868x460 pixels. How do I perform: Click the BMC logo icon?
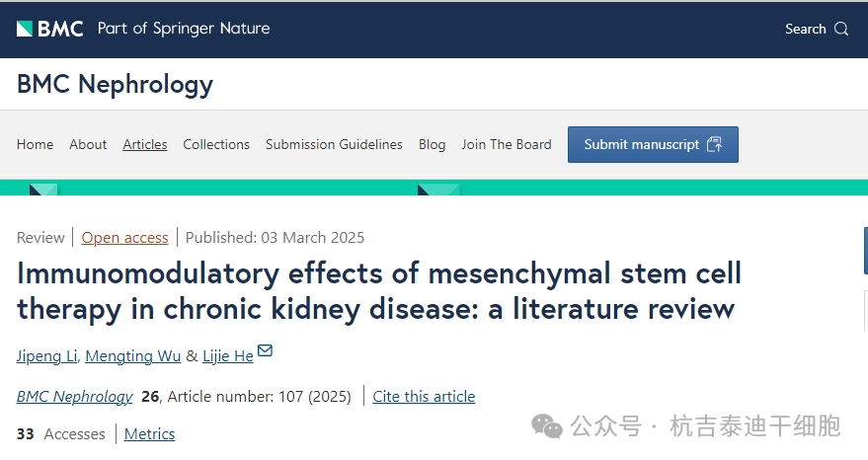click(x=25, y=29)
